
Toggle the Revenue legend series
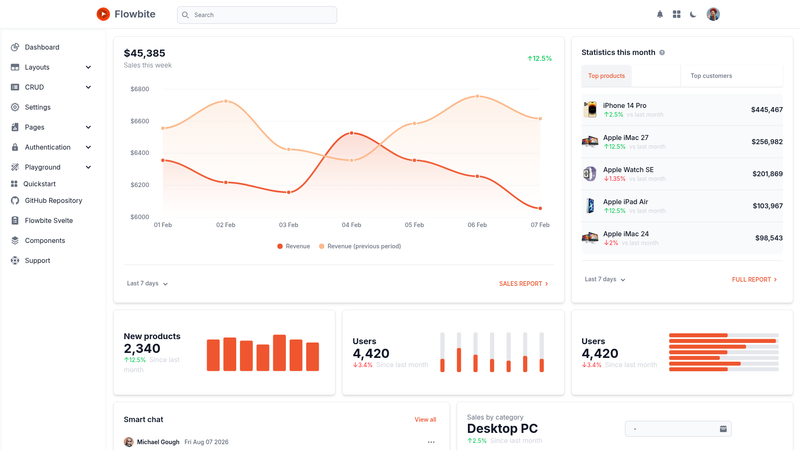pos(294,246)
